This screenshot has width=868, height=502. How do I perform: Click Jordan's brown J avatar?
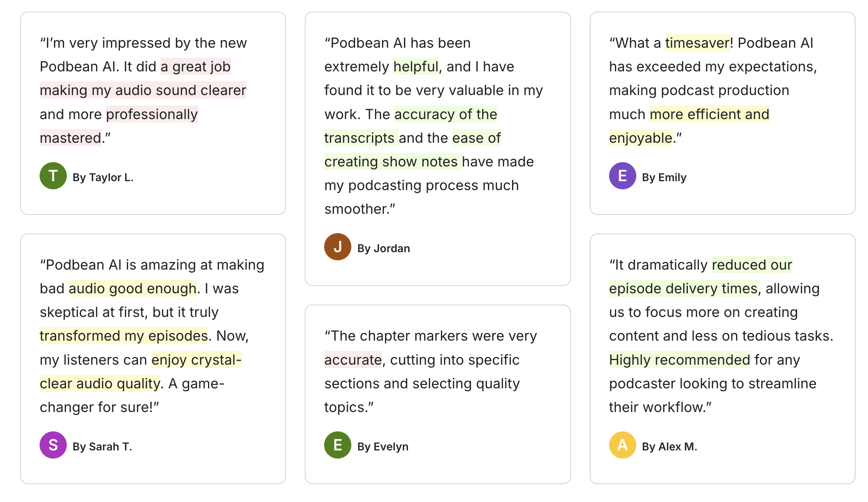338,247
